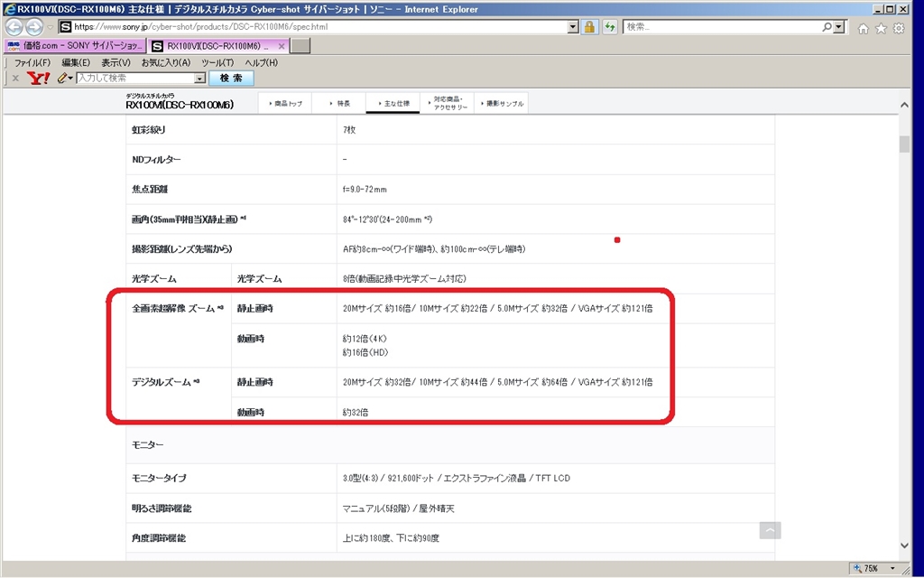Image resolution: width=924 pixels, height=578 pixels.
Task: Expand the Yahoo search field dropdown arrow
Action: tap(199, 78)
